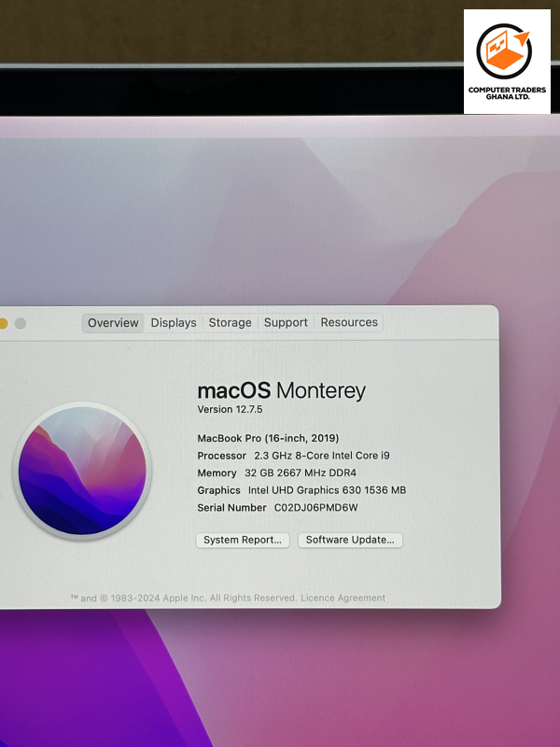Image resolution: width=560 pixels, height=747 pixels.
Task: Click the macOS Monterey heading
Action: [x=282, y=390]
